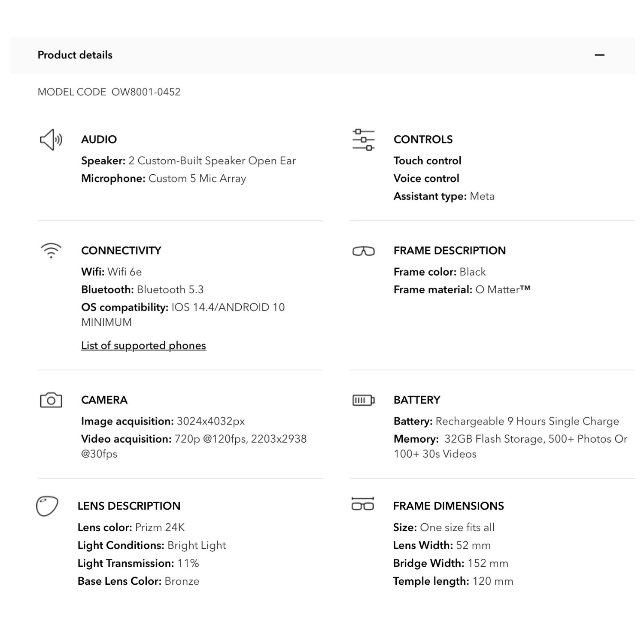Click the Frame material O Matter text
644x644 pixels.
pos(462,290)
